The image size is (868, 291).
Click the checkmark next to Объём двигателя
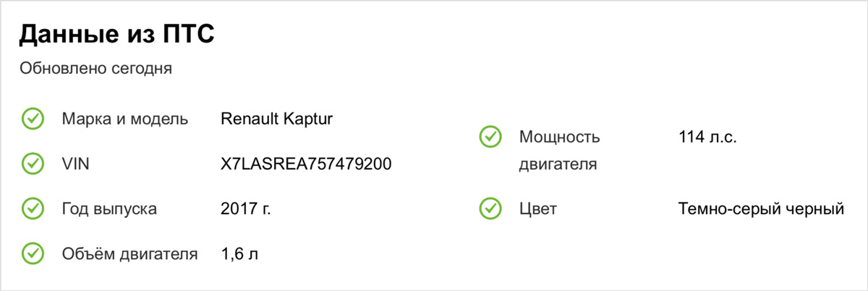click(33, 253)
